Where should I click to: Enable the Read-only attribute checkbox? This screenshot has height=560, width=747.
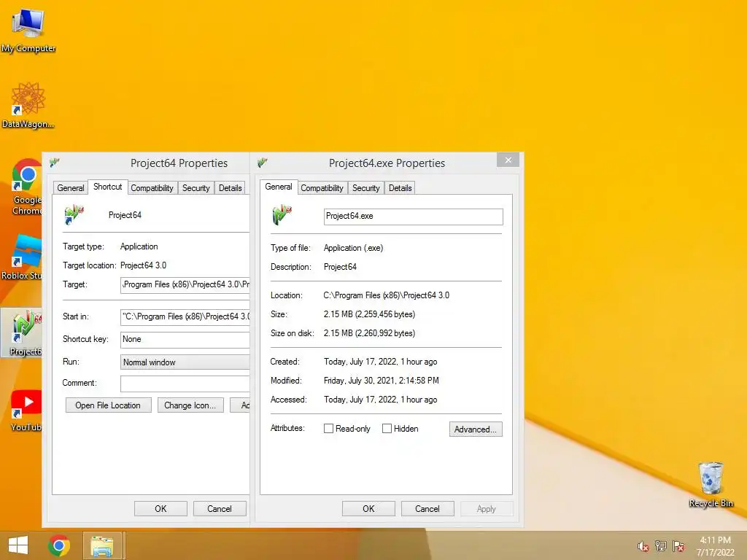(328, 429)
